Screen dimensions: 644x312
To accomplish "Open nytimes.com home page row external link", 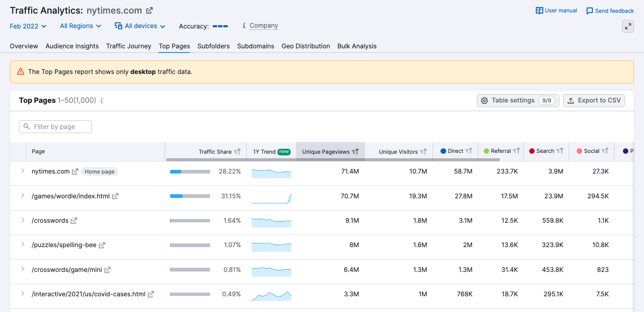I will point(75,171).
